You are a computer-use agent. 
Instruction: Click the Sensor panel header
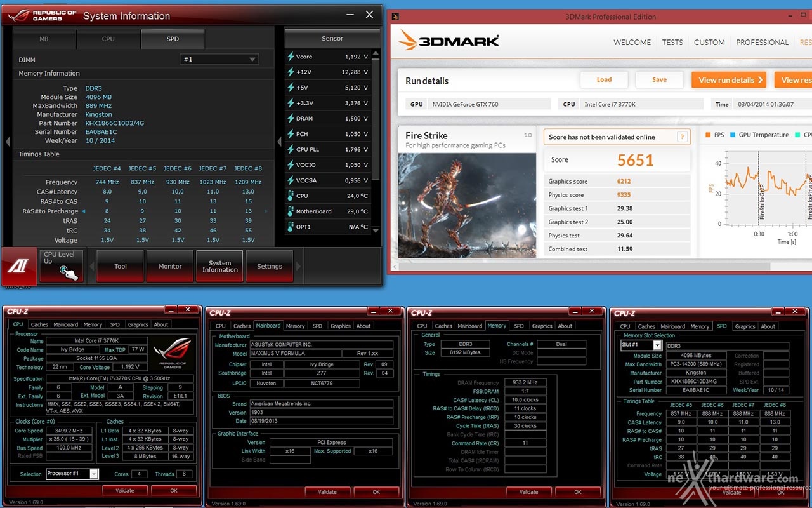(332, 39)
